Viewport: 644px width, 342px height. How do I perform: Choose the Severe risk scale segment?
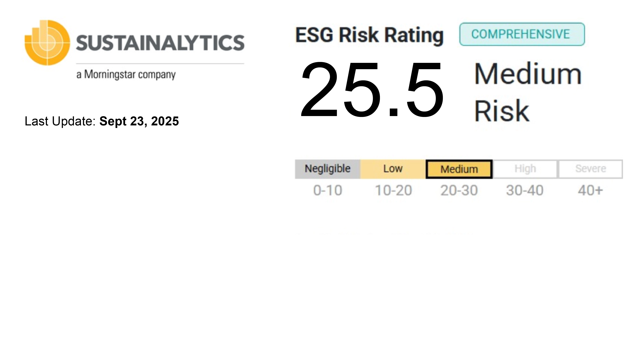(x=590, y=169)
